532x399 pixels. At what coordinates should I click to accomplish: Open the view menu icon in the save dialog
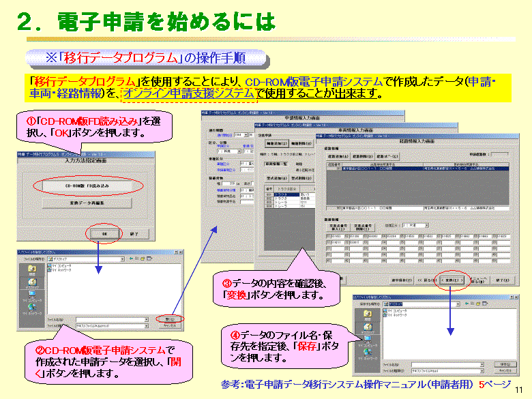[x=484, y=304]
